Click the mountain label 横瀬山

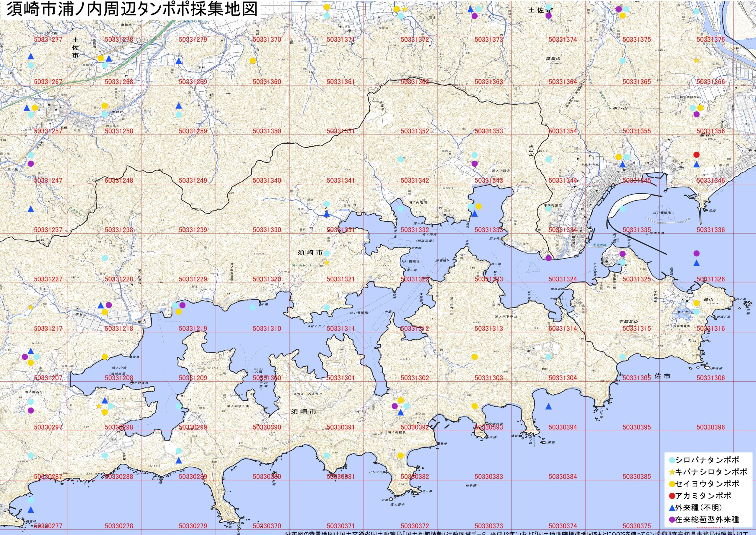pyautogui.click(x=553, y=59)
